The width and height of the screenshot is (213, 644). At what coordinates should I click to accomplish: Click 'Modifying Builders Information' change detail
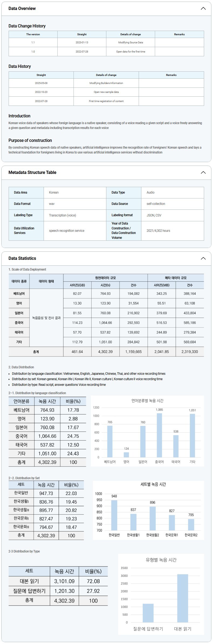click(x=106, y=83)
